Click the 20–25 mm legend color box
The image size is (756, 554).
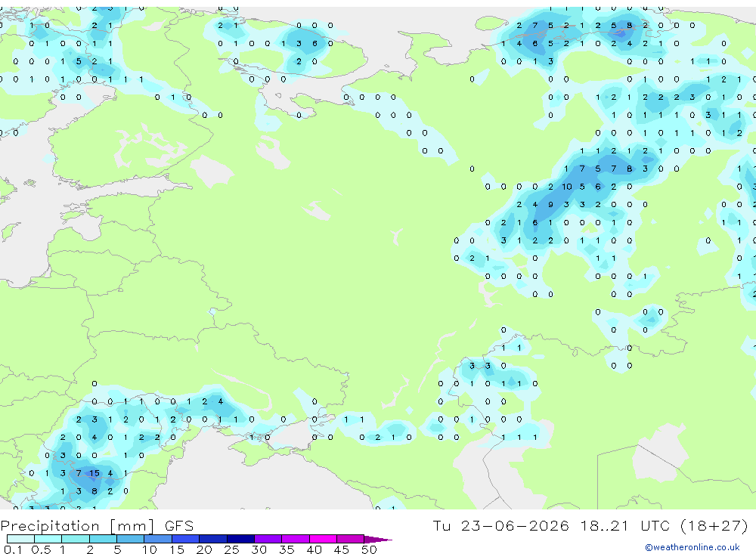213,539
